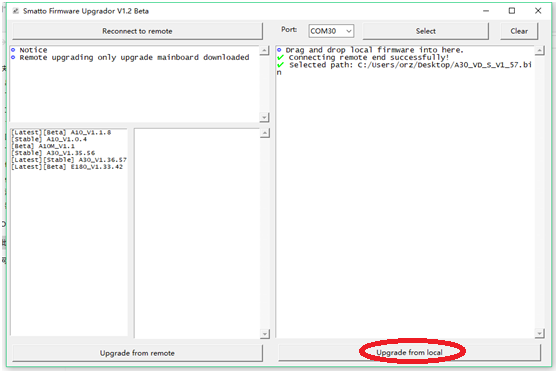558x373 pixels.
Task: Select [Beta] A10M_V1.1 firmware entry
Action: pos(43,146)
